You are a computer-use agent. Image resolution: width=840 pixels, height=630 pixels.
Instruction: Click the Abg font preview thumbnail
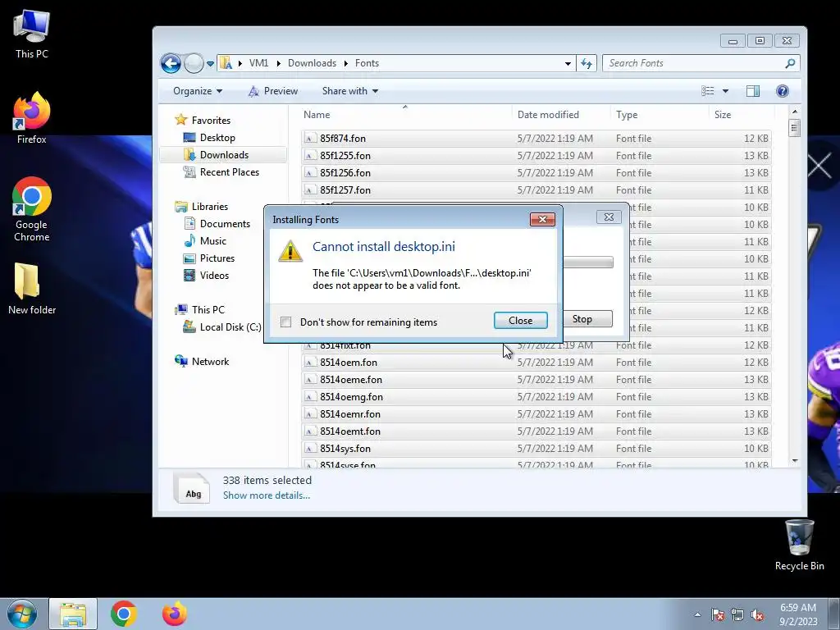pyautogui.click(x=192, y=487)
